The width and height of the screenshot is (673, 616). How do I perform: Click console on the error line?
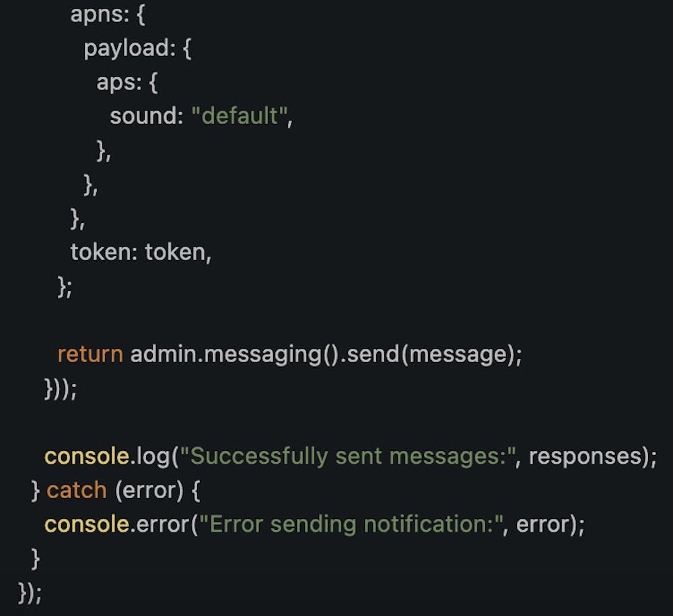click(x=86, y=524)
